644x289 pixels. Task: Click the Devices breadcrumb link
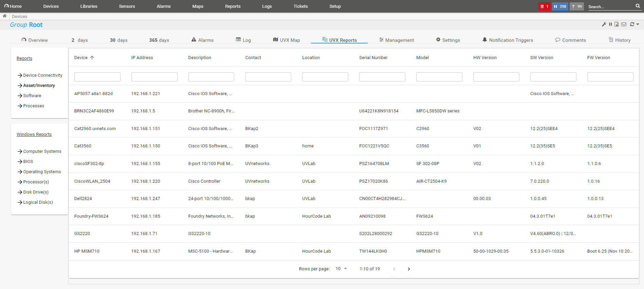[20, 16]
